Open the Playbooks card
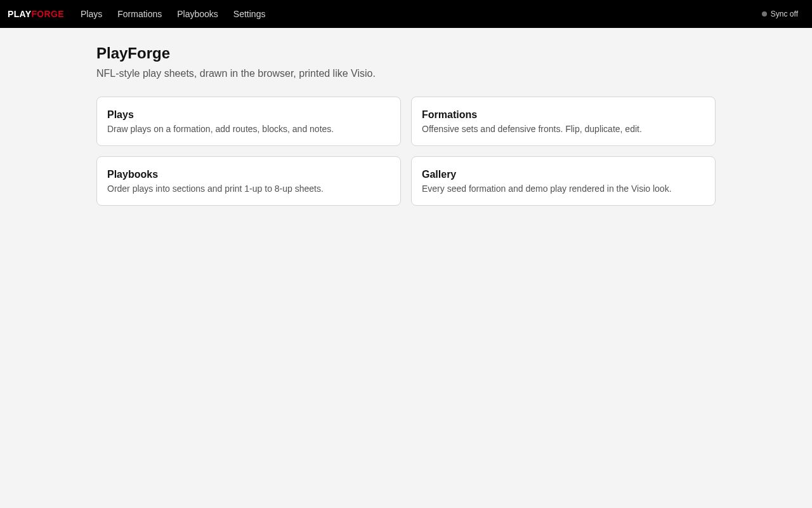 coord(249,181)
